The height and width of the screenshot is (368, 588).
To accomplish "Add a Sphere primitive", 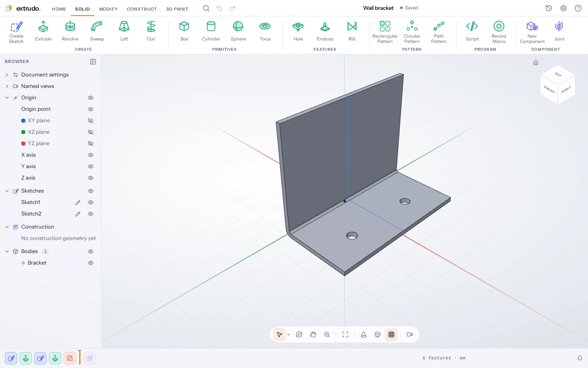I will tap(238, 31).
